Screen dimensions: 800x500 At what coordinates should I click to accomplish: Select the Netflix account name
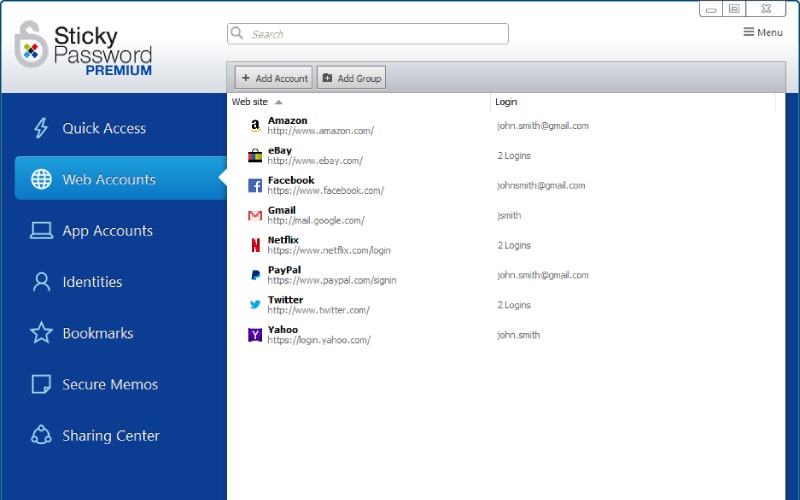pos(283,240)
